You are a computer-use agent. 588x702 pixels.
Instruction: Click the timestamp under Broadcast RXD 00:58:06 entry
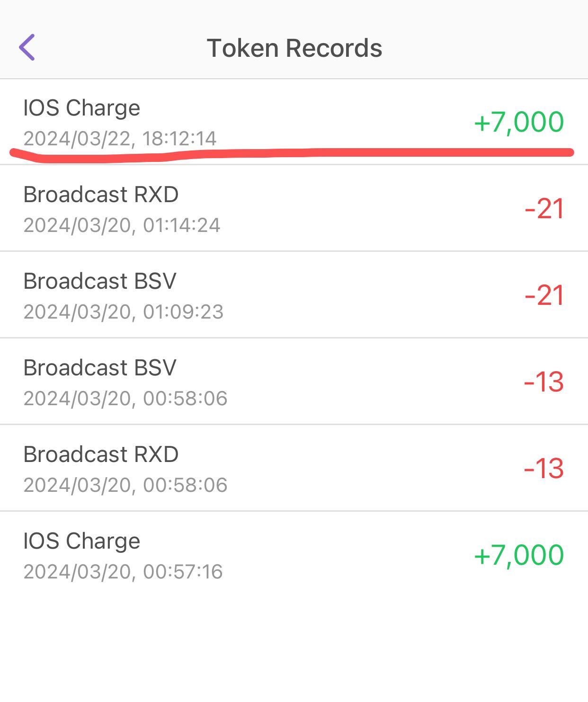point(125,485)
